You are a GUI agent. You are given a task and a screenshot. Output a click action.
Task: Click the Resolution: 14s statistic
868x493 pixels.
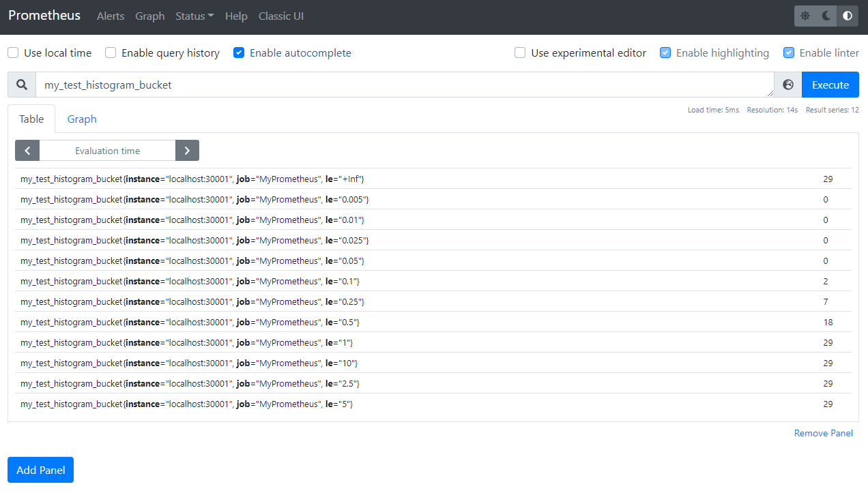click(772, 110)
